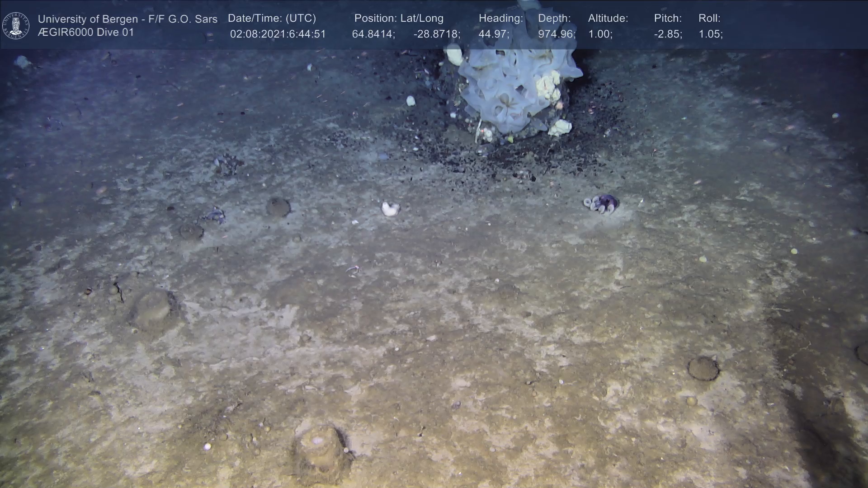
Task: Click the Heading label in overlay
Action: 500,19
